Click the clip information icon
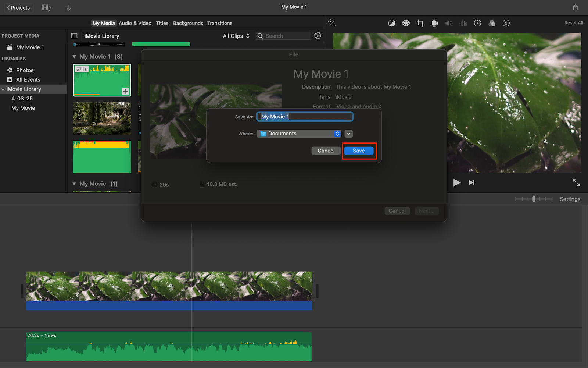 tap(506, 23)
